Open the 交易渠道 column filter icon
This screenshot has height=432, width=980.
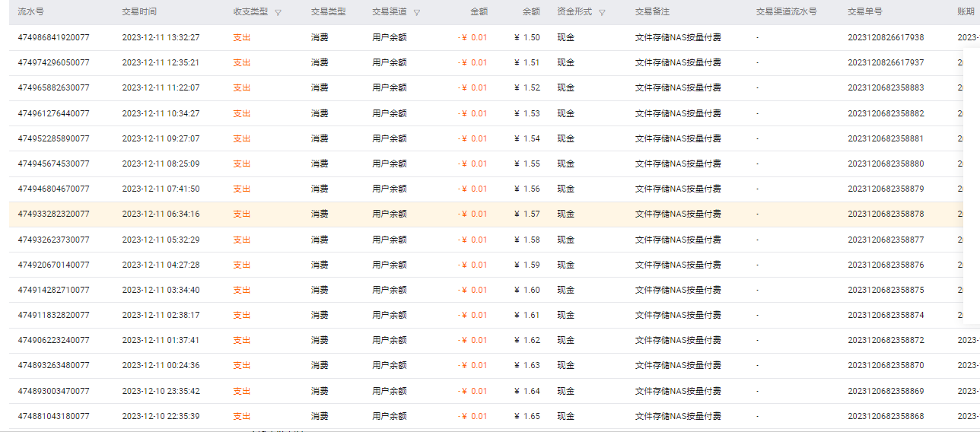click(x=416, y=13)
